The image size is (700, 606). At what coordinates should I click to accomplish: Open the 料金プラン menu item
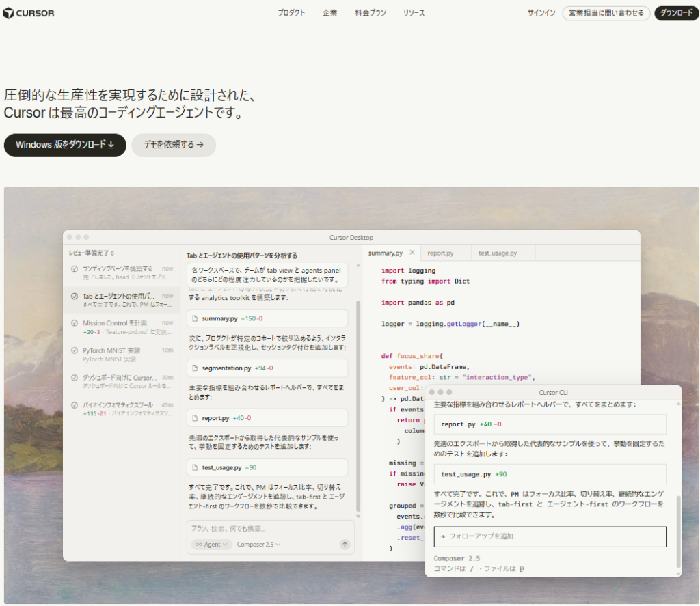click(370, 13)
